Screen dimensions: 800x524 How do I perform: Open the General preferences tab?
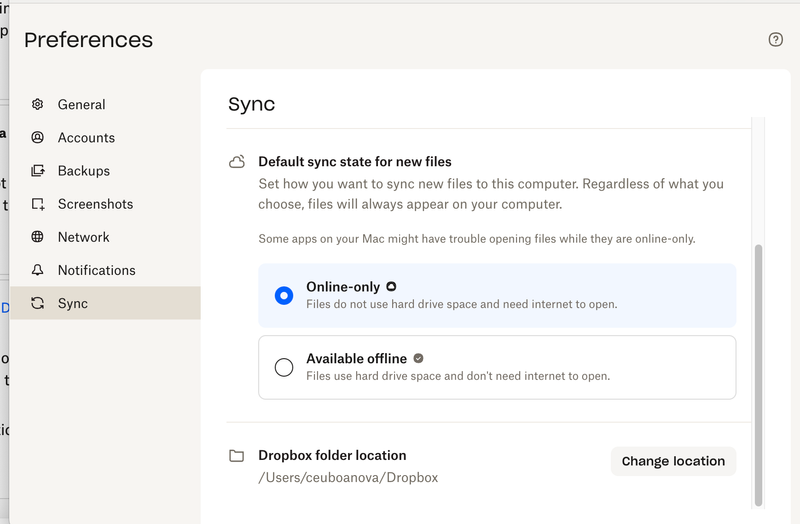81,104
